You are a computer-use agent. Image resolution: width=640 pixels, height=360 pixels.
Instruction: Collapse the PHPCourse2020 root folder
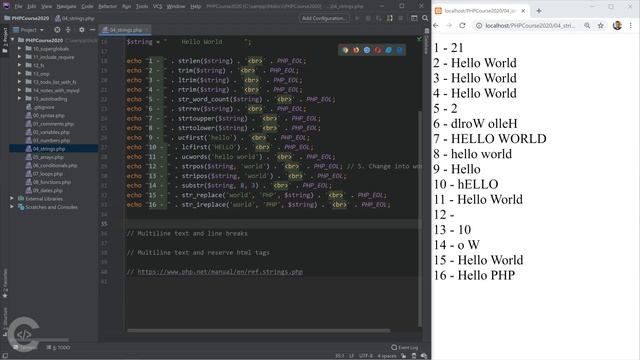[x=13, y=40]
